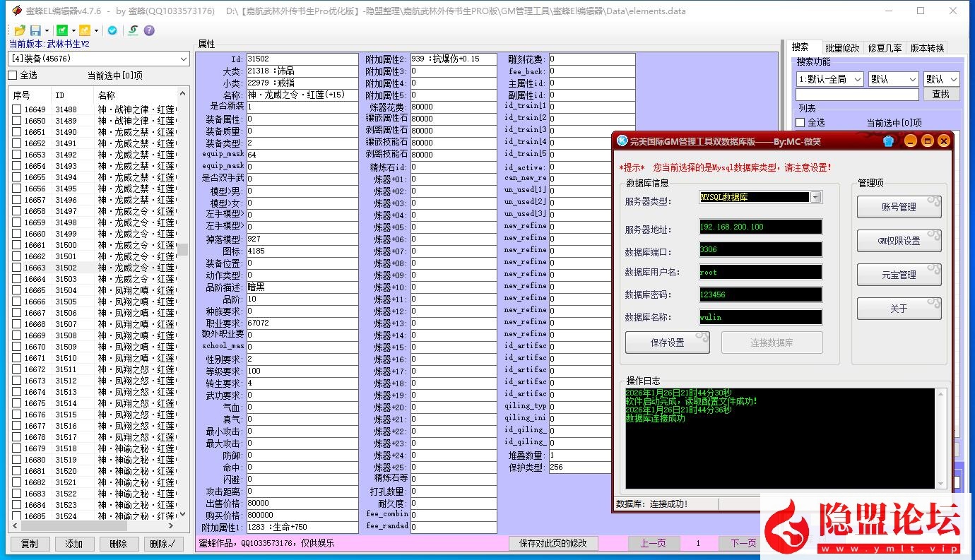Viewport: 975px width, 560px height.
Task: Click the floppy disk save icon
Action: pos(35,30)
